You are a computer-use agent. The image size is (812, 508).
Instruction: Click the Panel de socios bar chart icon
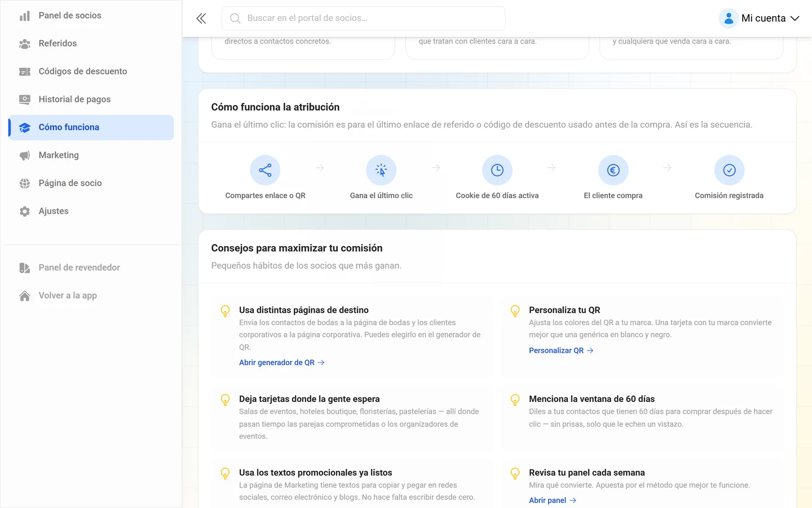(25, 16)
